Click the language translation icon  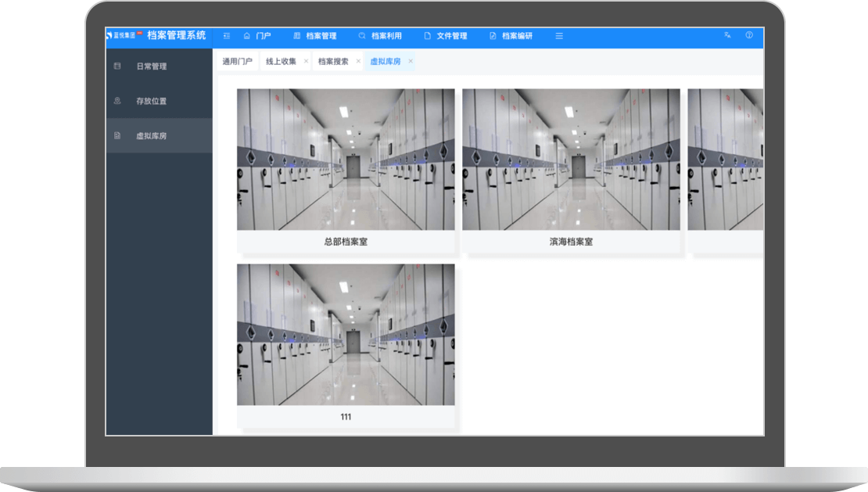(727, 35)
